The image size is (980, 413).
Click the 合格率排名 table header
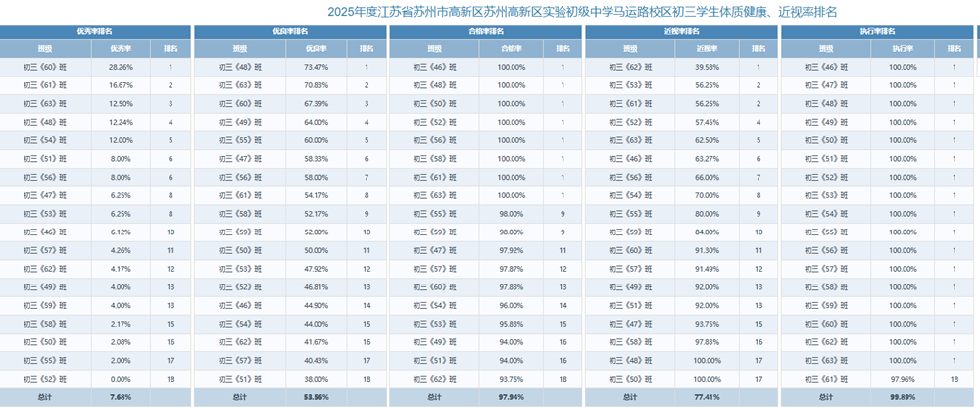click(486, 32)
